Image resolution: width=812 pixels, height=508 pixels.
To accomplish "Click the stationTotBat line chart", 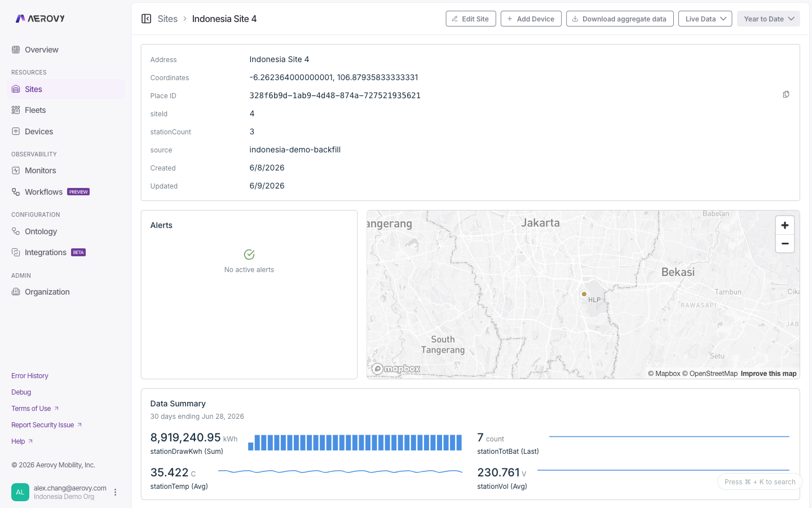I will pos(669,436).
